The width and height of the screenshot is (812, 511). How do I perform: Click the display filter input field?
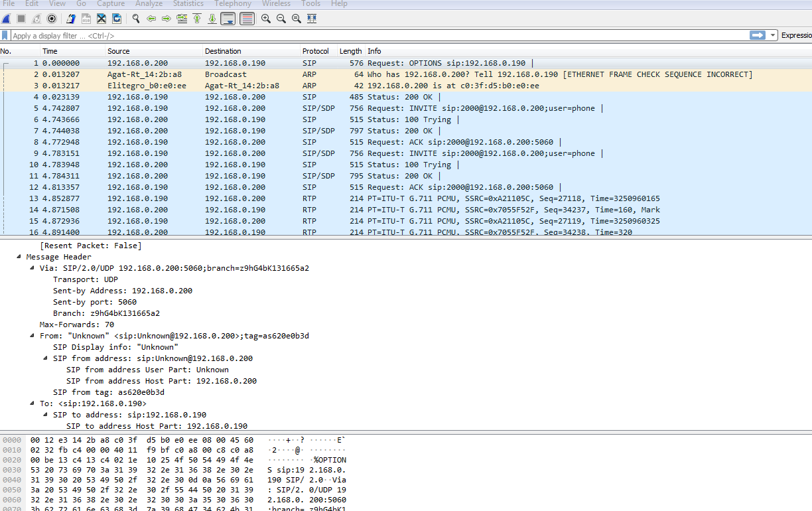tap(378, 36)
